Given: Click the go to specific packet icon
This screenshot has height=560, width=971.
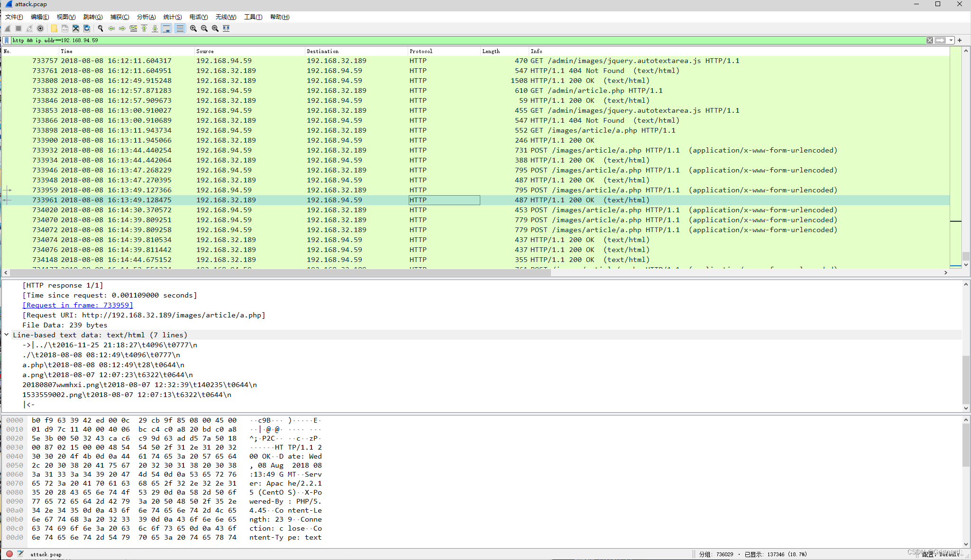Looking at the screenshot, I should pyautogui.click(x=133, y=28).
